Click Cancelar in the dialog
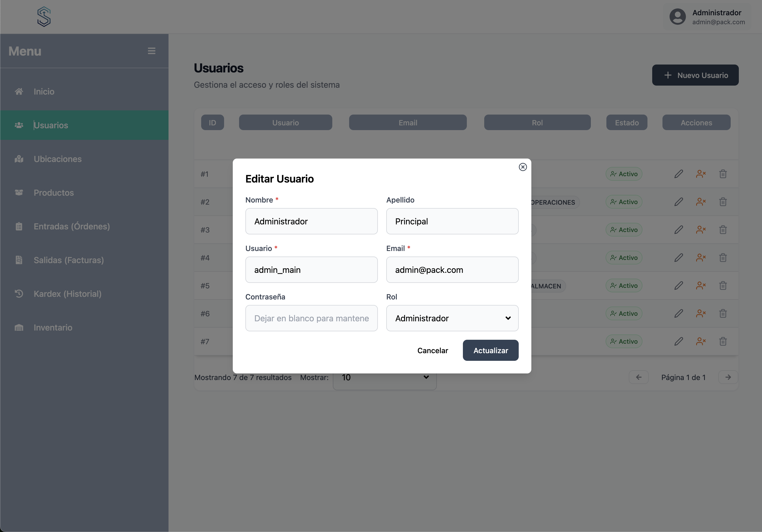 click(432, 351)
